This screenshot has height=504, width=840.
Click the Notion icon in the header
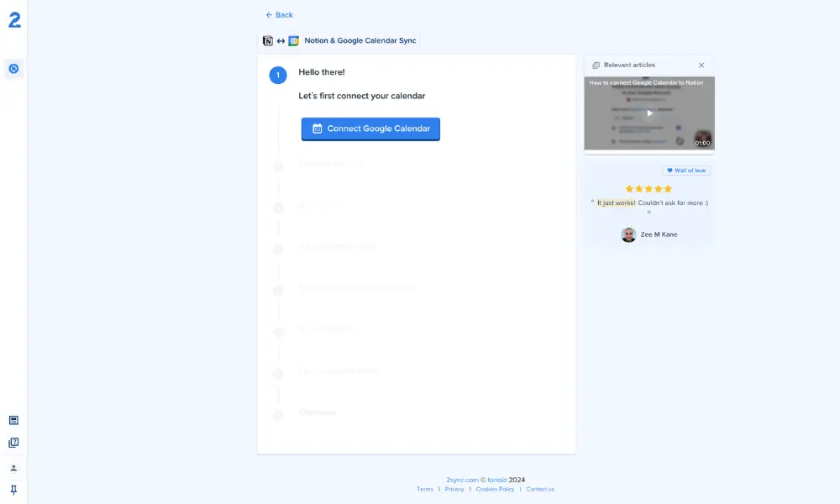pyautogui.click(x=268, y=40)
